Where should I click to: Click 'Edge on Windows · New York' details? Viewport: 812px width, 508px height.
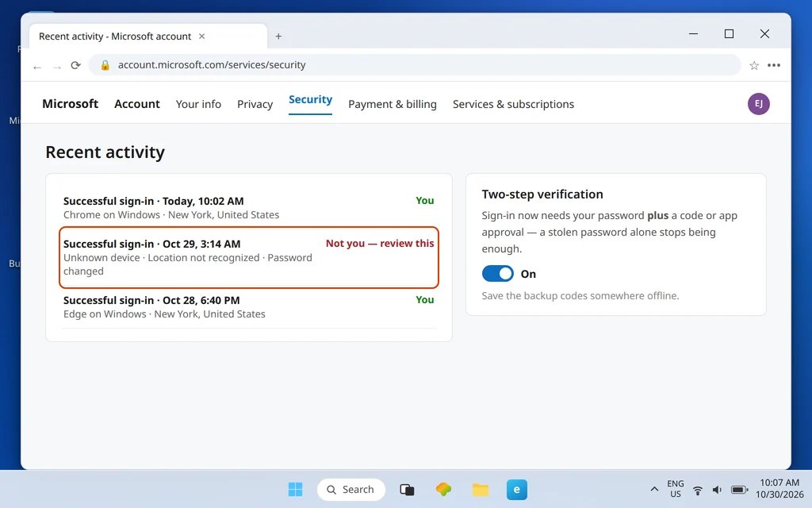point(164,314)
